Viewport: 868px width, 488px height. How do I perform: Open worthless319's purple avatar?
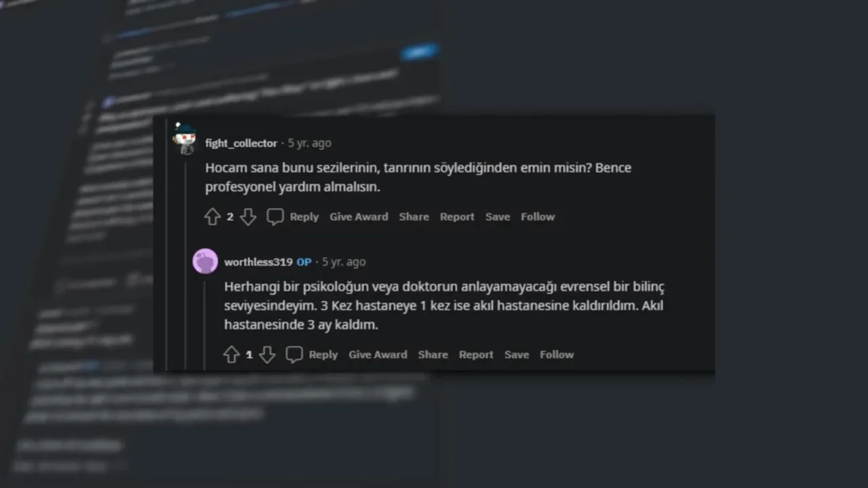click(205, 261)
